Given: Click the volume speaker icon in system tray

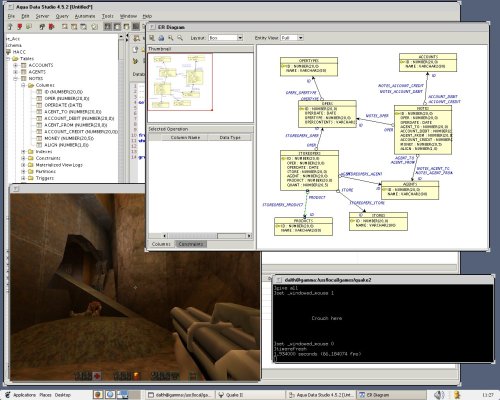Looking at the screenshot, I should [439, 395].
